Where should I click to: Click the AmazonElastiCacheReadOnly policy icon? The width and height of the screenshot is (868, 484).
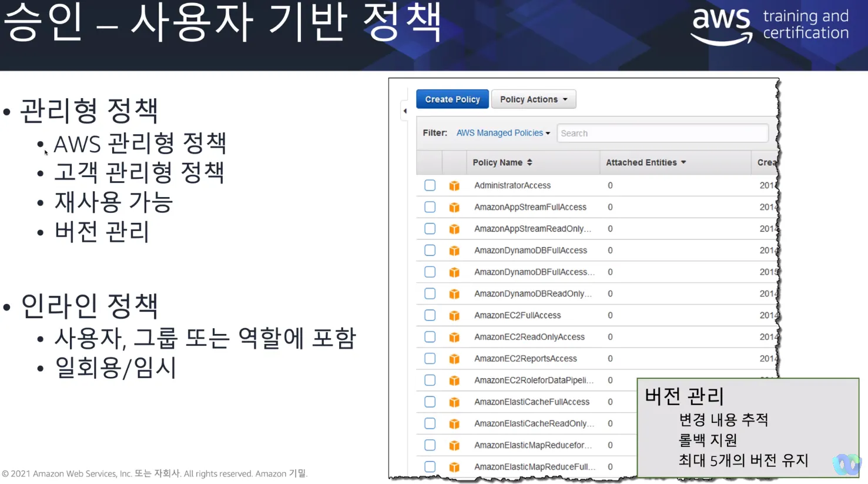(x=454, y=424)
